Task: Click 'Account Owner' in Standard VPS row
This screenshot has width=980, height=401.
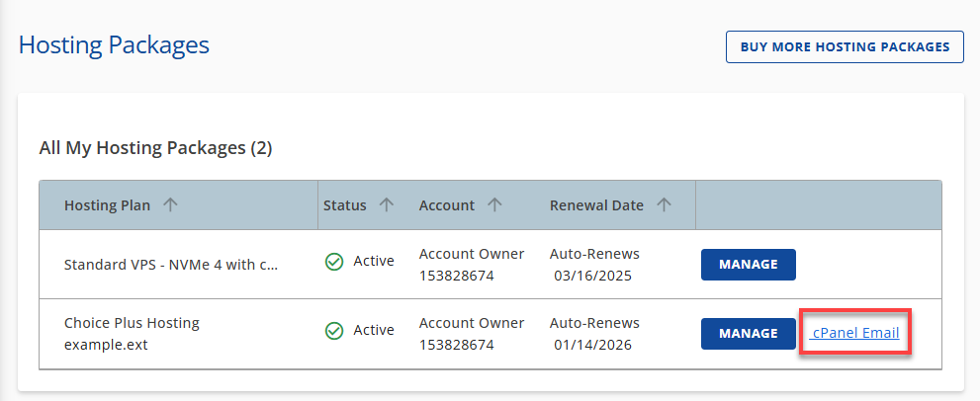Action: pos(472,254)
